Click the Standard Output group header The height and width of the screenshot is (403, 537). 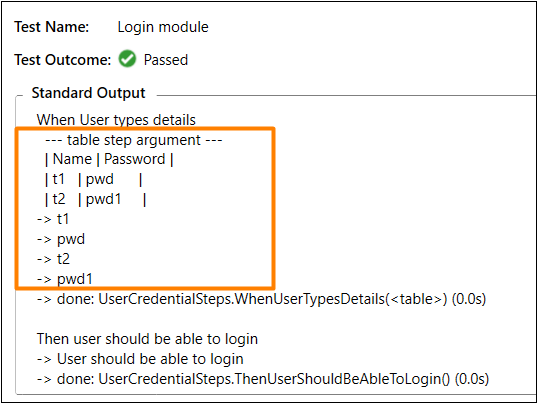point(88,93)
